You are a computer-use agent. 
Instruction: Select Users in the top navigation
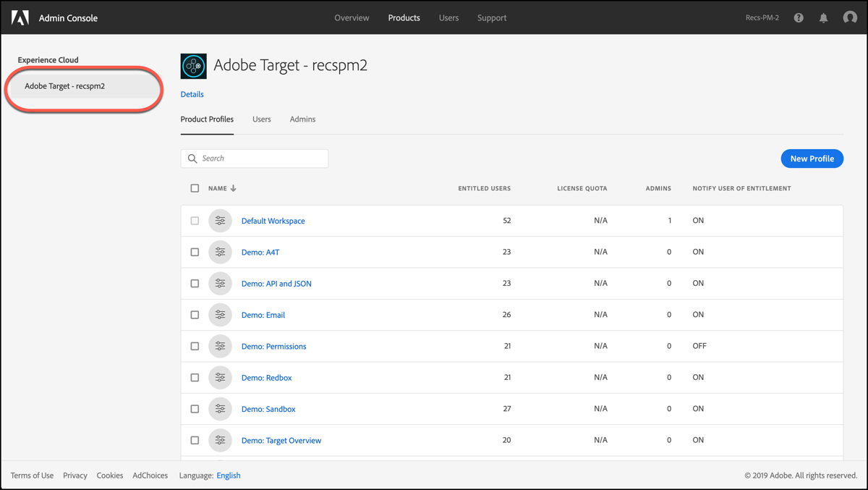448,17
